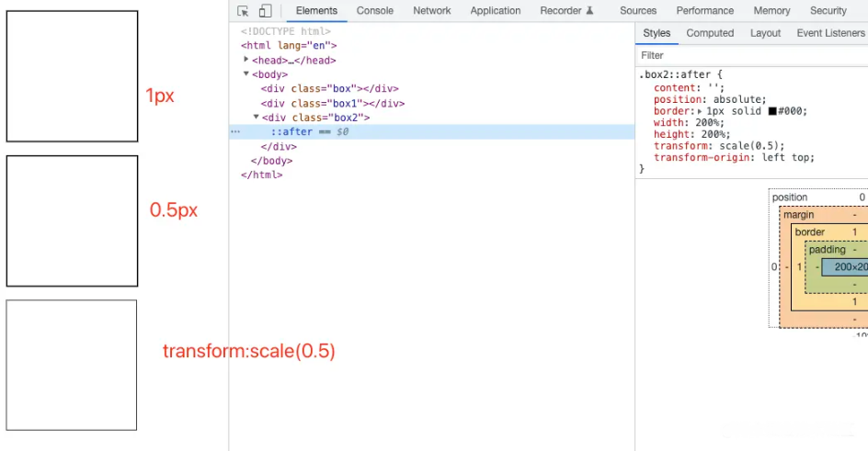Switch to the Application tab
Viewport: 868px width, 451px height.
(x=496, y=10)
